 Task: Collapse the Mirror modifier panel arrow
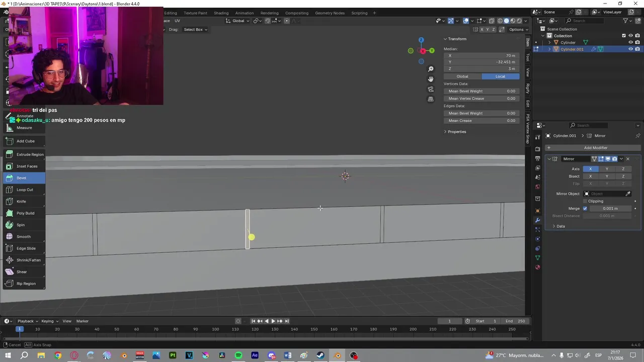549,159
